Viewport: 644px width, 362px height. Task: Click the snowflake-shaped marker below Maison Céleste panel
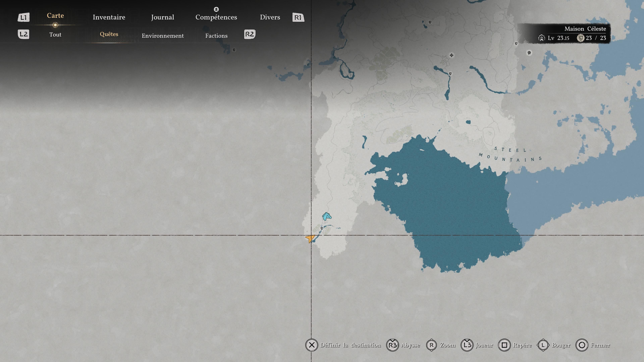[x=529, y=53]
